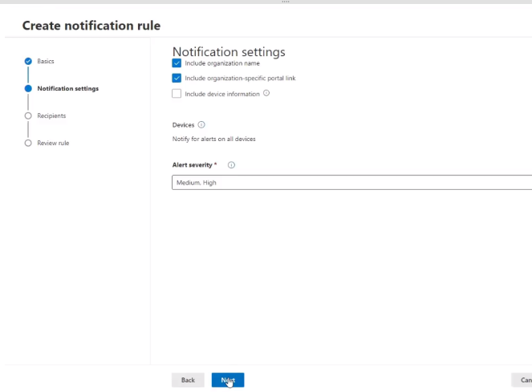Open Alert severity info icon
This screenshot has height=392, width=532.
coord(231,165)
